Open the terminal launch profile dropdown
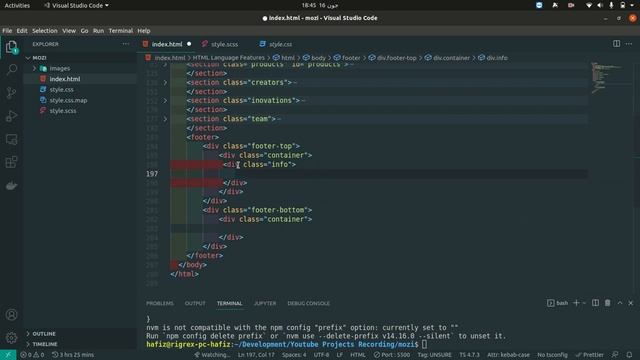Image resolution: width=640 pixels, height=360 pixels. point(584,303)
